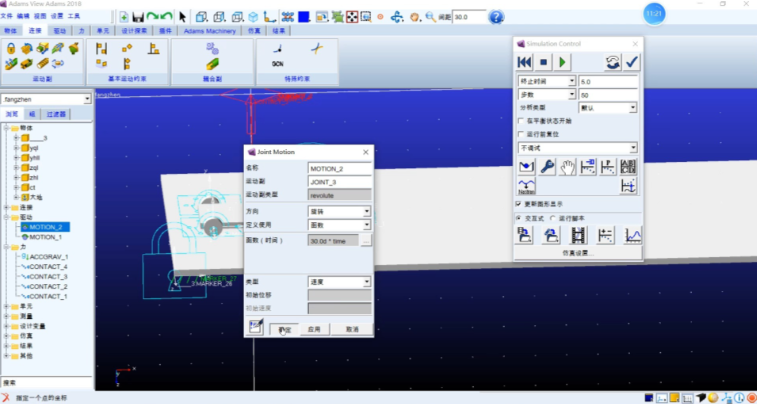Image resolution: width=757 pixels, height=404 pixels.
Task: Click the save icon in the top toolbar
Action: 138,17
